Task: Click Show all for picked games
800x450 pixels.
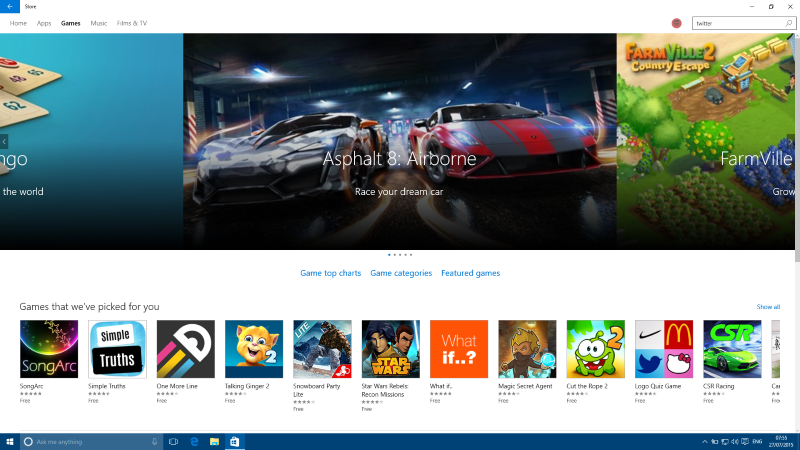Action: [x=768, y=307]
